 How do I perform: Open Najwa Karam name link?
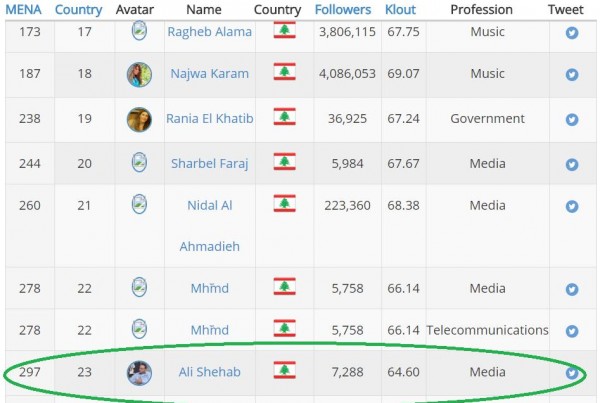pos(209,74)
